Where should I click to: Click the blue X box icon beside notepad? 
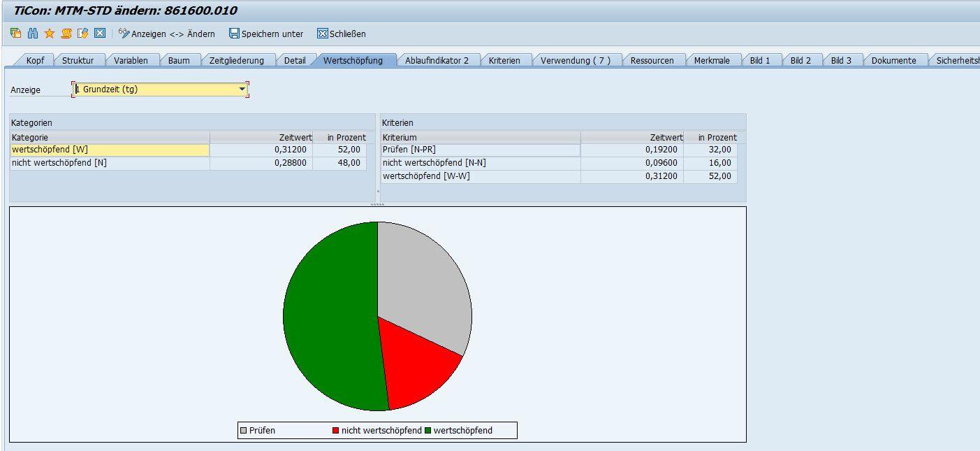[99, 34]
